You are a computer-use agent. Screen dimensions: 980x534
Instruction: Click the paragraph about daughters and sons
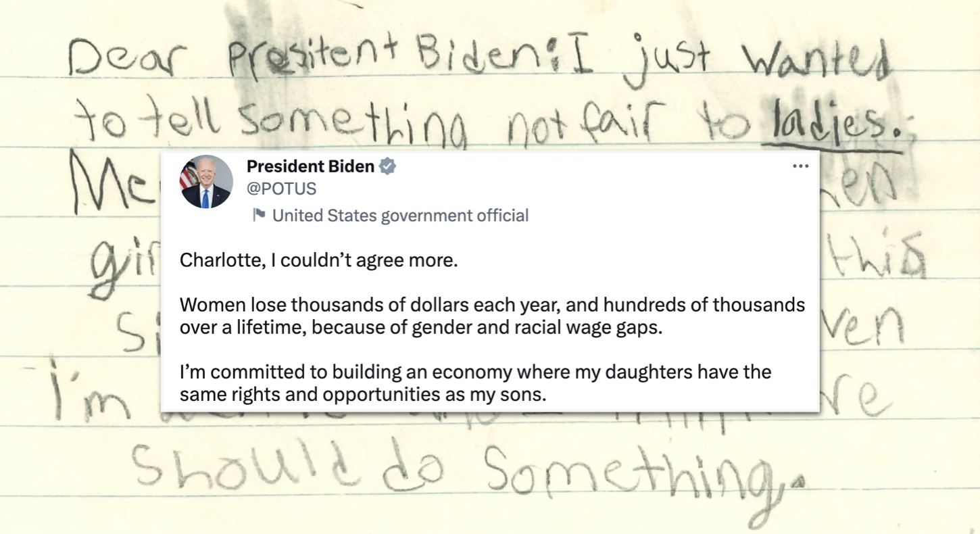(475, 383)
